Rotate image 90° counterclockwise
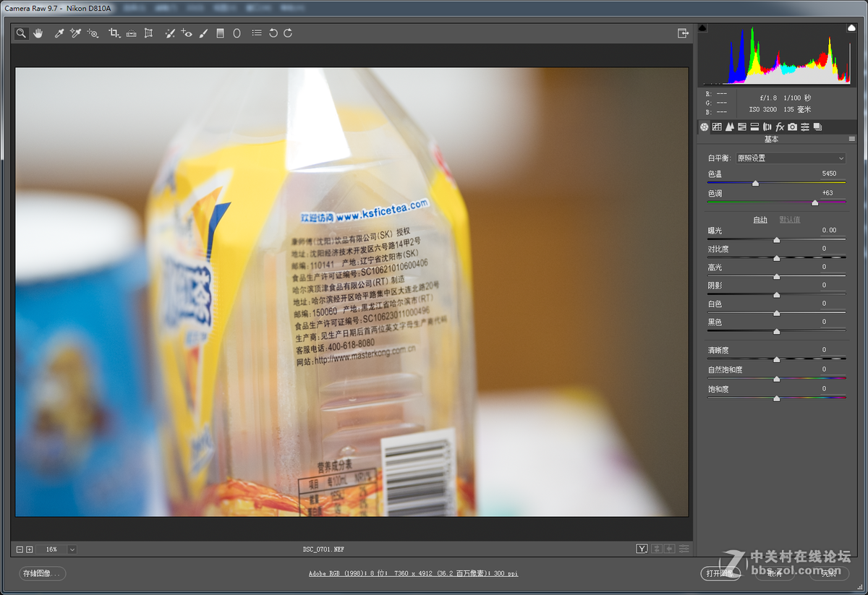Image resolution: width=868 pixels, height=595 pixels. tap(273, 33)
